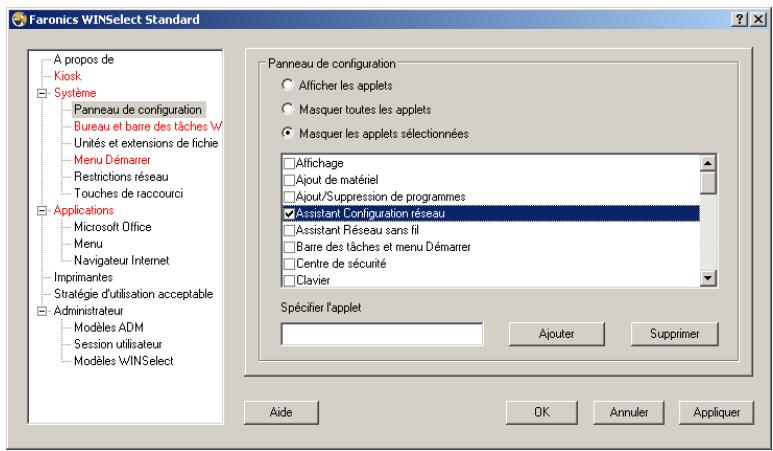
Task: Click the Annuler button
Action: click(629, 412)
